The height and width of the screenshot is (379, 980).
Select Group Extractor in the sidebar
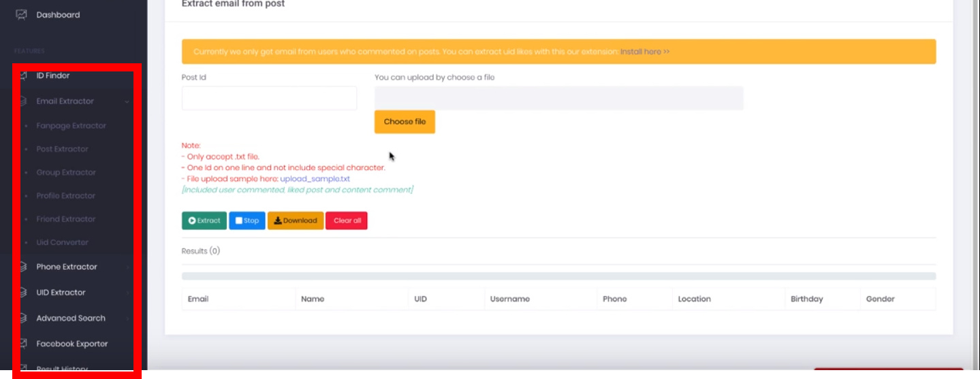[x=66, y=173]
